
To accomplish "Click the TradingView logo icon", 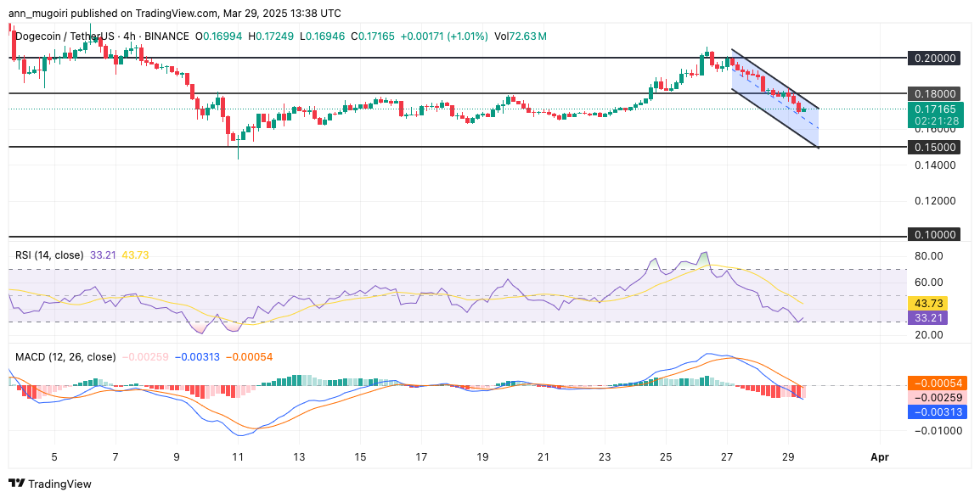I will point(16,484).
